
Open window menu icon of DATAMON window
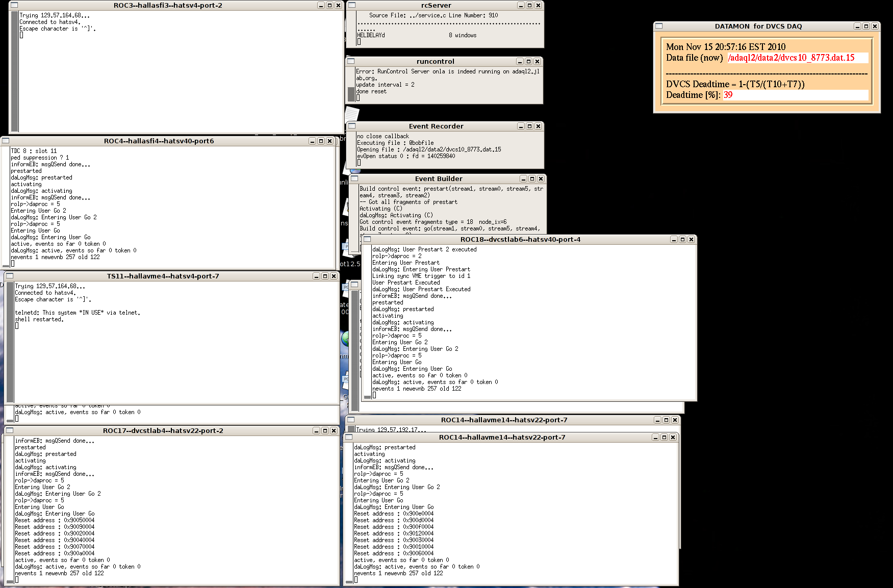[659, 26]
